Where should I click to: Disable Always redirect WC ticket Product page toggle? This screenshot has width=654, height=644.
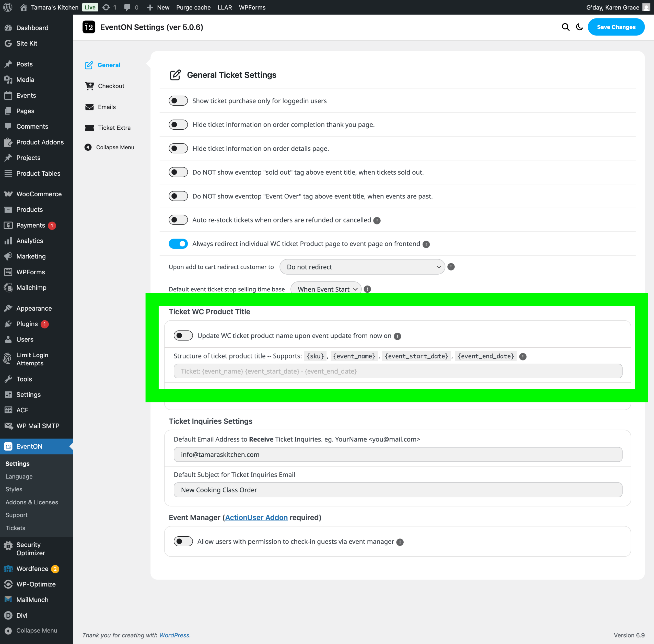pyautogui.click(x=178, y=244)
